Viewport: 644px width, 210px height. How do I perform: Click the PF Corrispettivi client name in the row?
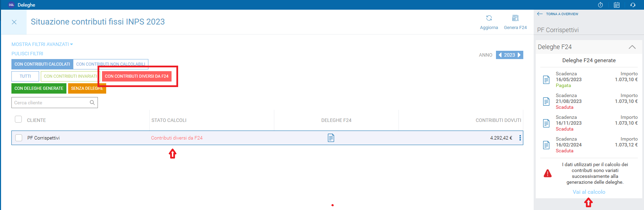44,138
